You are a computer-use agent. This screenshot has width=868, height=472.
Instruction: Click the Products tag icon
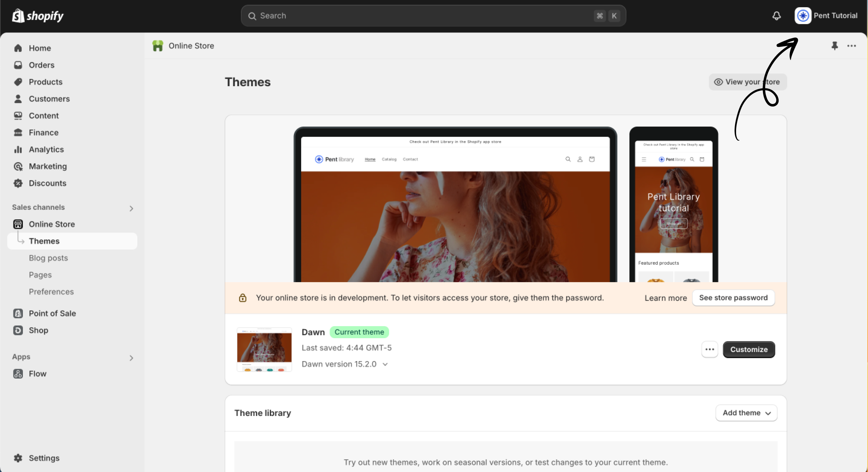tap(18, 82)
